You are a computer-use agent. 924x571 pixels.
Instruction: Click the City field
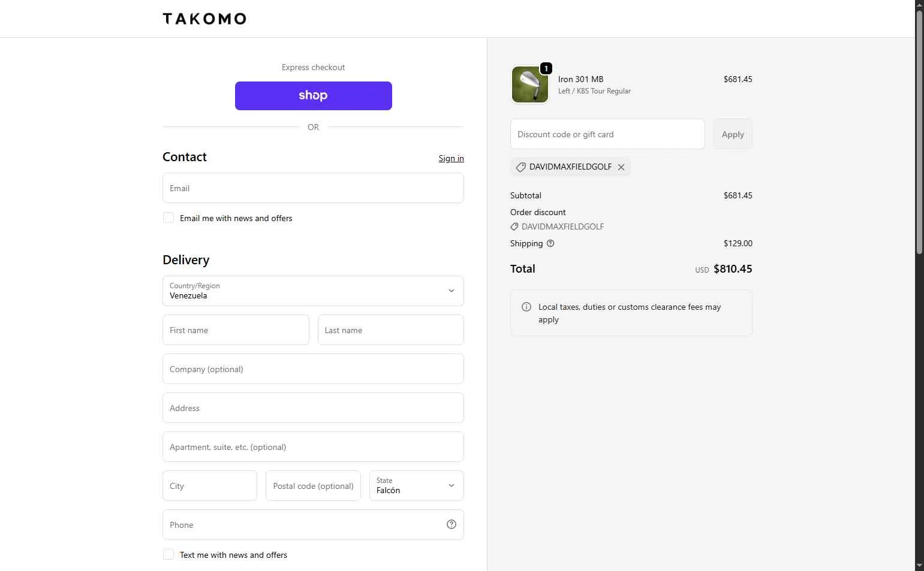210,486
